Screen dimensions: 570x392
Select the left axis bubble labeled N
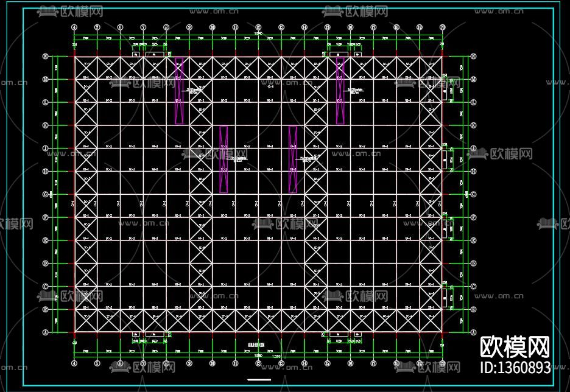pos(46,57)
